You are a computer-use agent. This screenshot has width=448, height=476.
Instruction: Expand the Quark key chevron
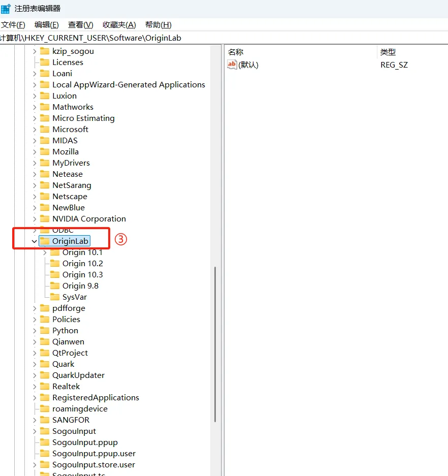35,364
